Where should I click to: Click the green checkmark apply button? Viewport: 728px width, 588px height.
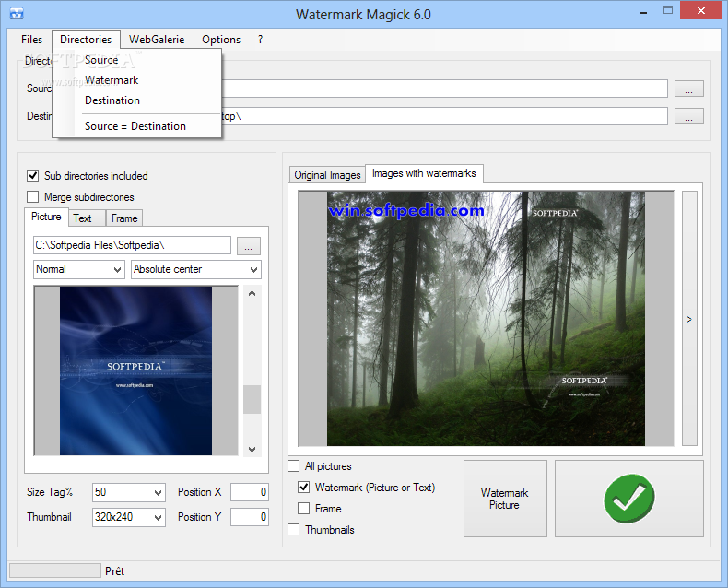[x=629, y=499]
